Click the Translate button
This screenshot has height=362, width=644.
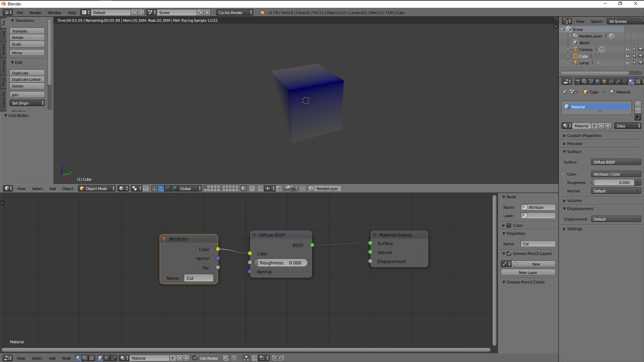pos(27,31)
